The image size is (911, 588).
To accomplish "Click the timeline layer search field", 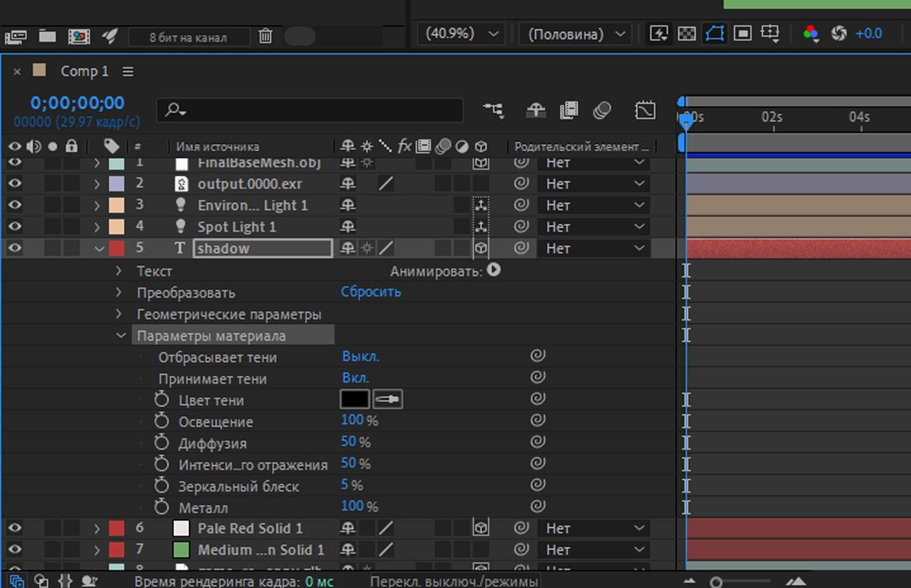I will 319,110.
